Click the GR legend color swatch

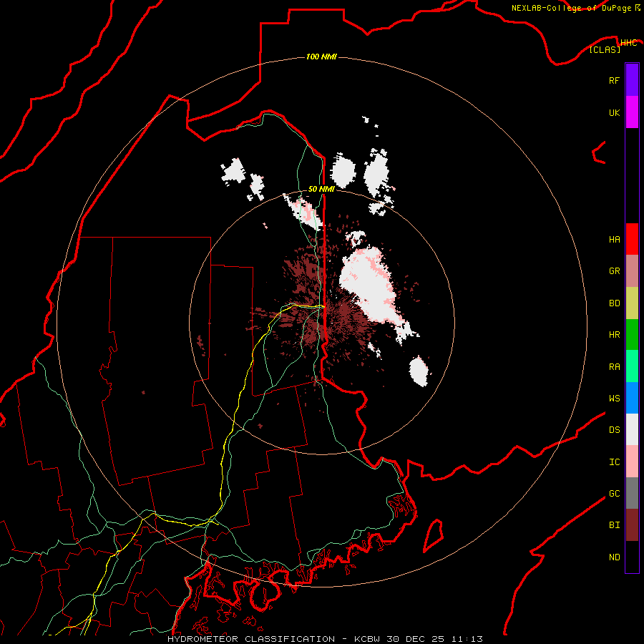coord(632,270)
